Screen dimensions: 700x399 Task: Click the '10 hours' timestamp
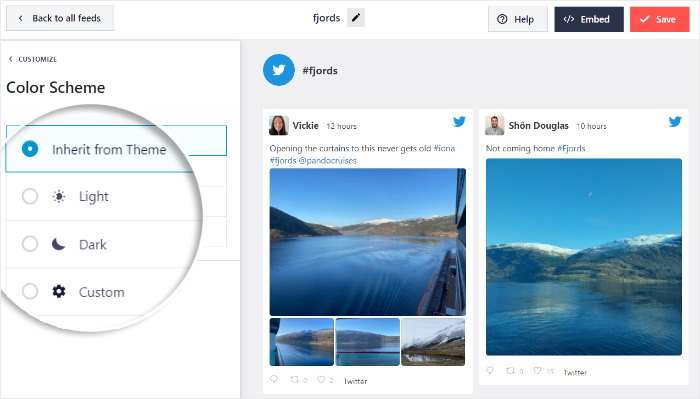[592, 126]
